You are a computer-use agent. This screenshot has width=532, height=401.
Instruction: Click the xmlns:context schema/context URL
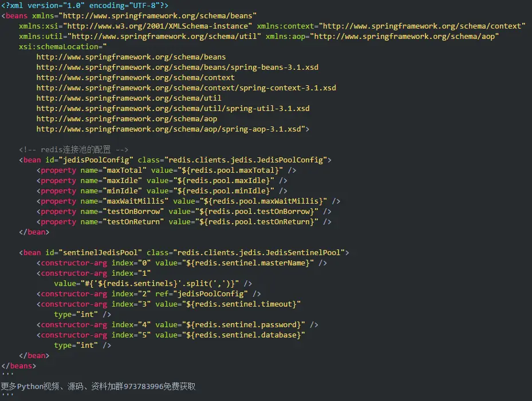[x=421, y=26]
